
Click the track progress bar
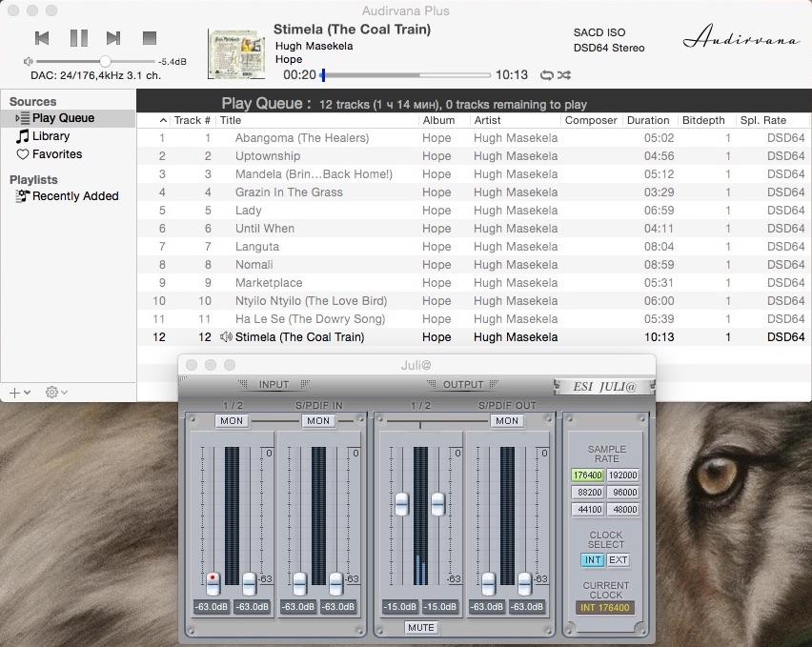407,75
